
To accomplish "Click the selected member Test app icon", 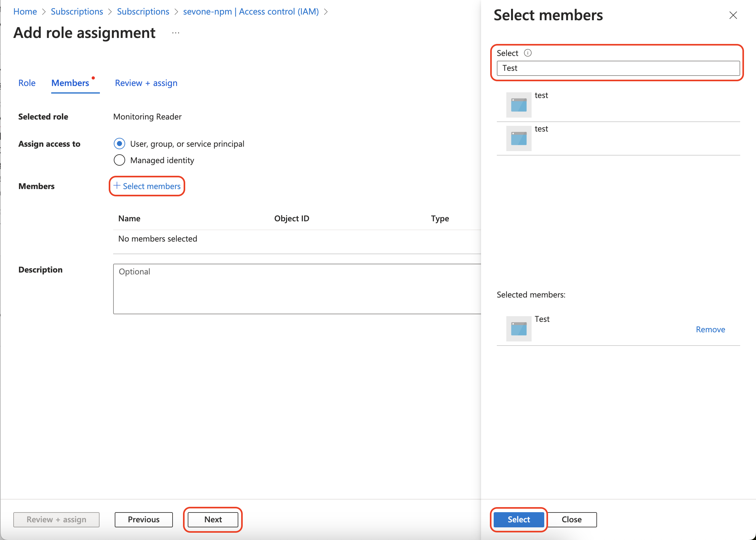I will click(x=519, y=328).
